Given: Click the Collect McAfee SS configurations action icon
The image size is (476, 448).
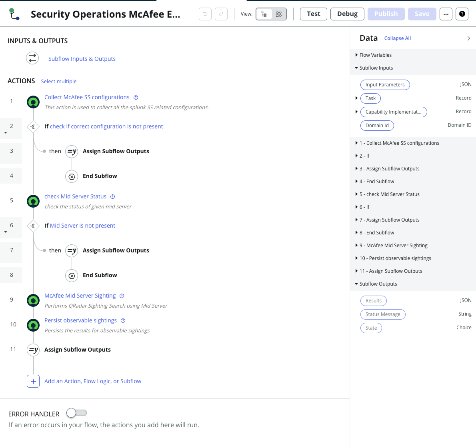Looking at the screenshot, I should pyautogui.click(x=33, y=102).
